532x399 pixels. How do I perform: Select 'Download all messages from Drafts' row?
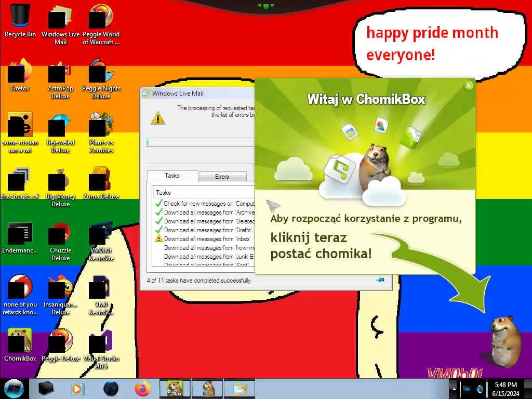click(205, 230)
